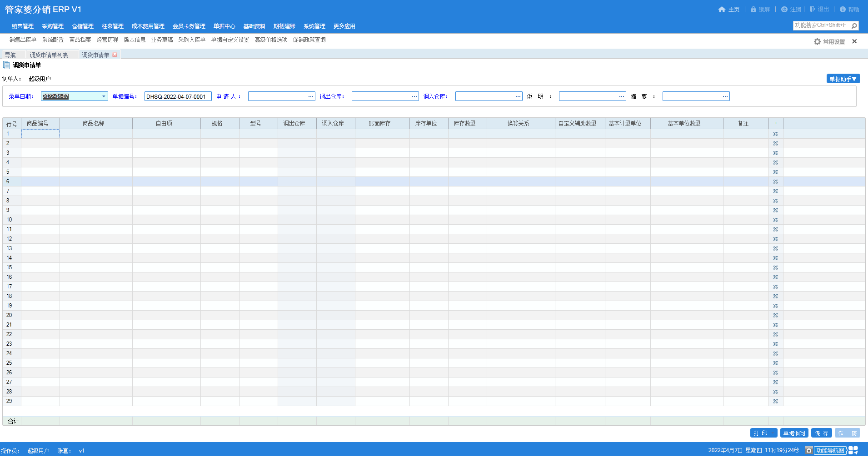
Task: Open the 申请人 picker ellipsis
Action: (x=311, y=96)
